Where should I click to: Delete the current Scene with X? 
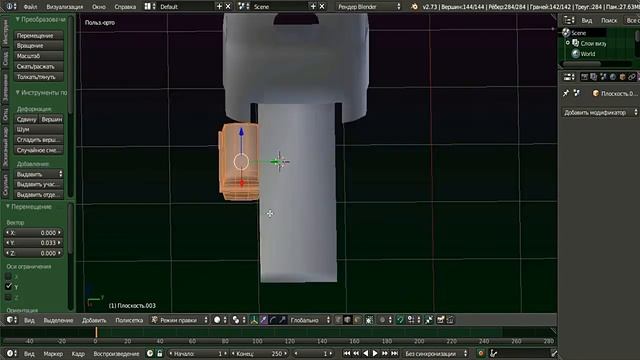point(322,6)
